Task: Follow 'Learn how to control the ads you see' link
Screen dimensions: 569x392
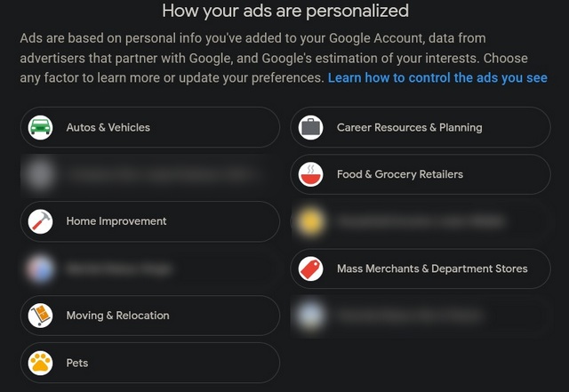Action: click(437, 77)
